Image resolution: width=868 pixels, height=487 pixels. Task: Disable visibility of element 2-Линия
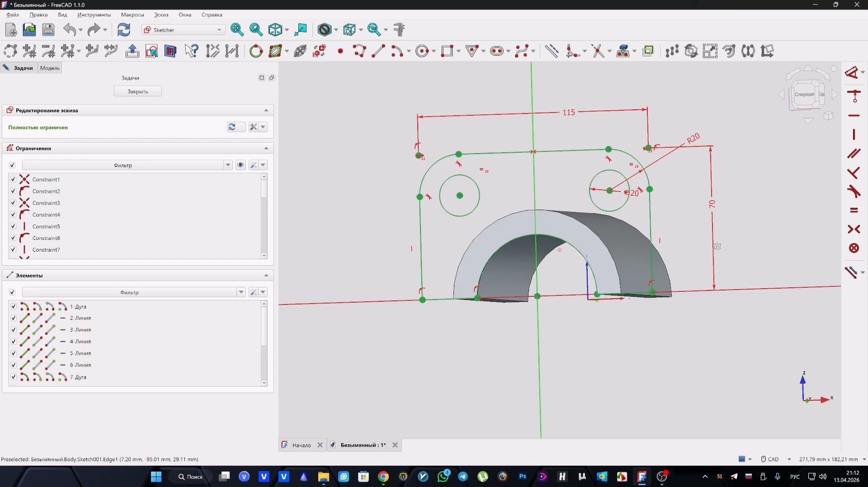(x=13, y=318)
